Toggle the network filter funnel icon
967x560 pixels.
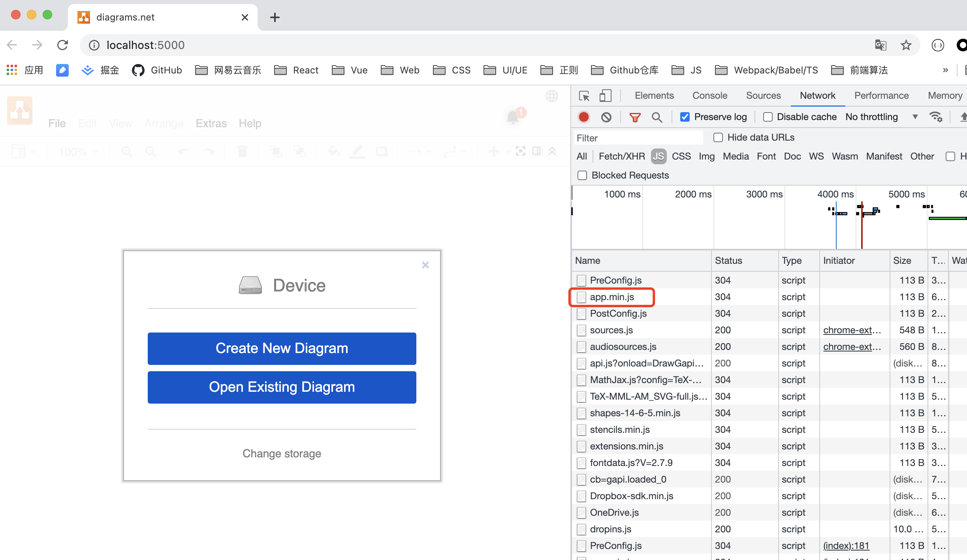635,117
